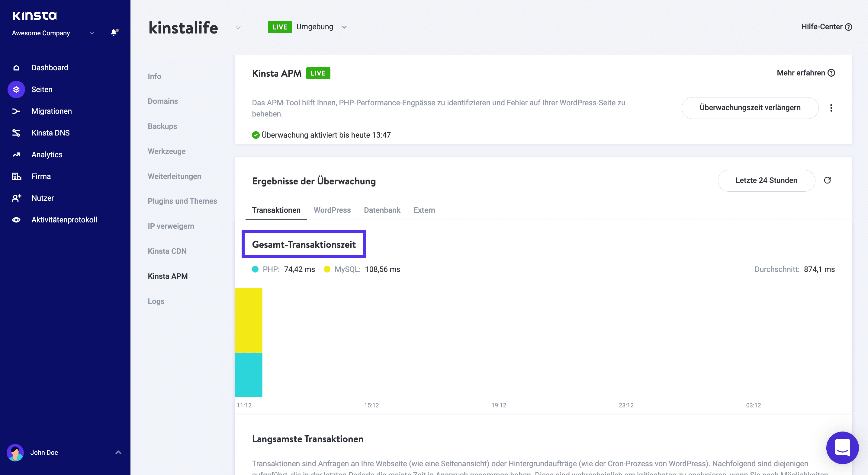The image size is (868, 475).
Task: Go to Analytics in sidebar
Action: (47, 155)
